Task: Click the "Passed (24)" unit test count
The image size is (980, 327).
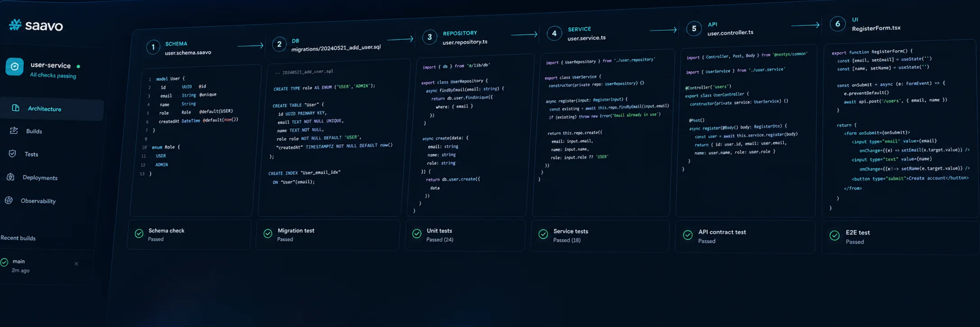Action: point(440,239)
